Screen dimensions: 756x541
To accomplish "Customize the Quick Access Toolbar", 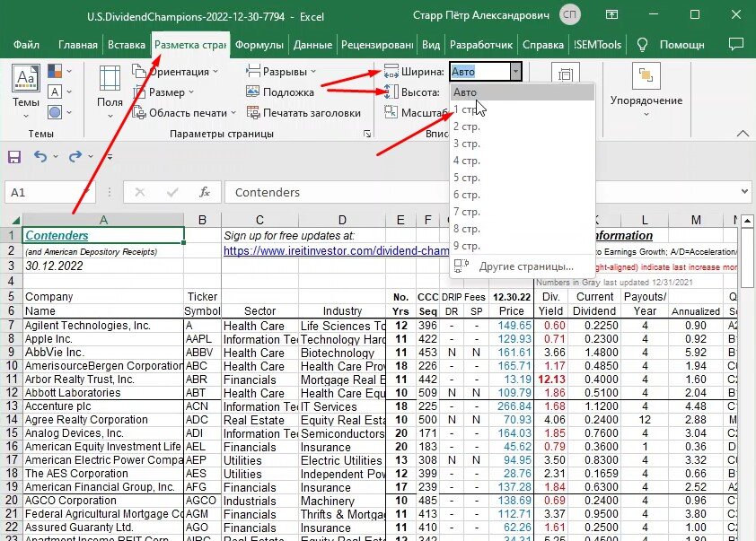I will coord(110,157).
